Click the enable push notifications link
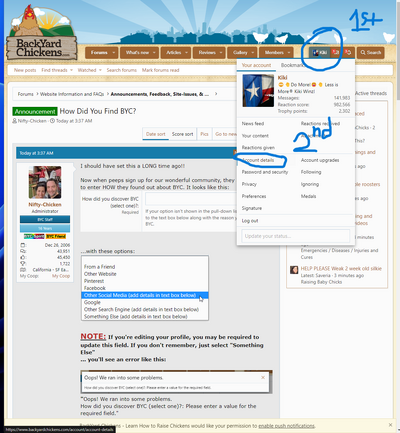The height and width of the screenshot is (433, 400). click(x=287, y=426)
